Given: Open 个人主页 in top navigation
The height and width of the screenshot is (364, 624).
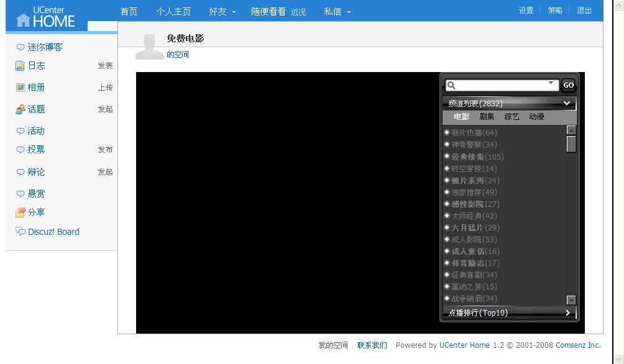Looking at the screenshot, I should pos(173,12).
